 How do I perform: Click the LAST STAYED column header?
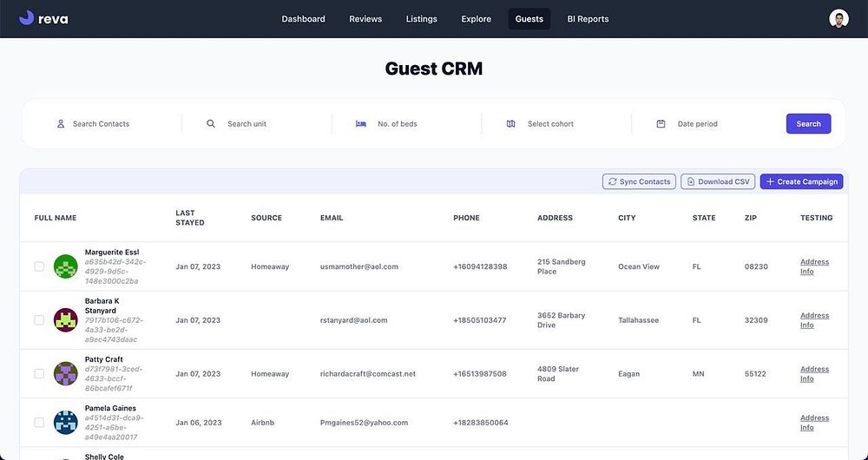[x=190, y=218]
